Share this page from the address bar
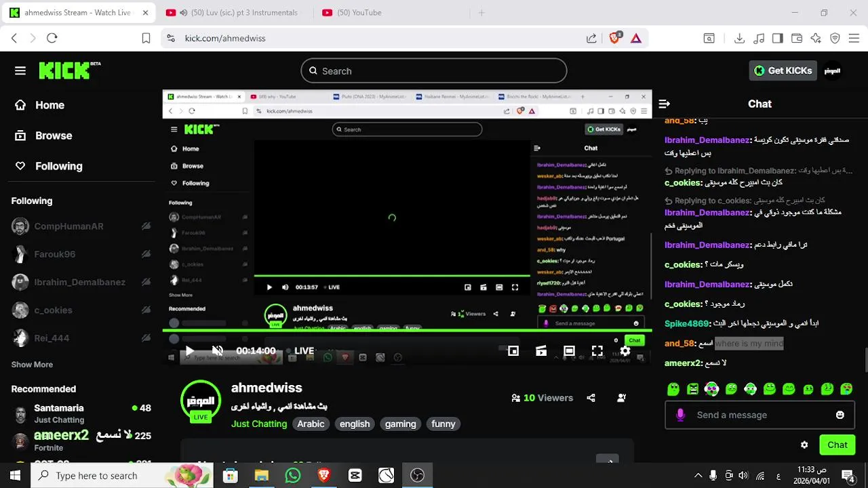The image size is (868, 488). 591,39
